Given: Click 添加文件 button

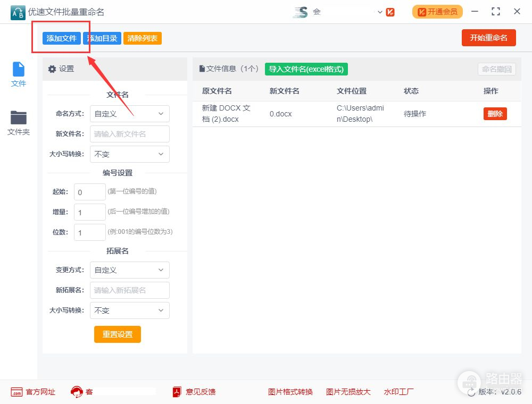Looking at the screenshot, I should [62, 38].
